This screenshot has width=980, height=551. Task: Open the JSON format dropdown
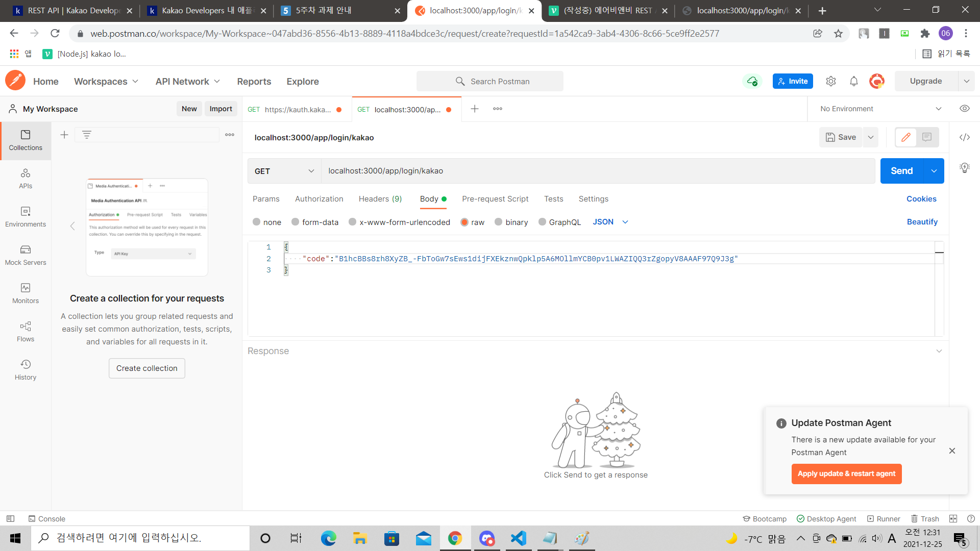610,222
